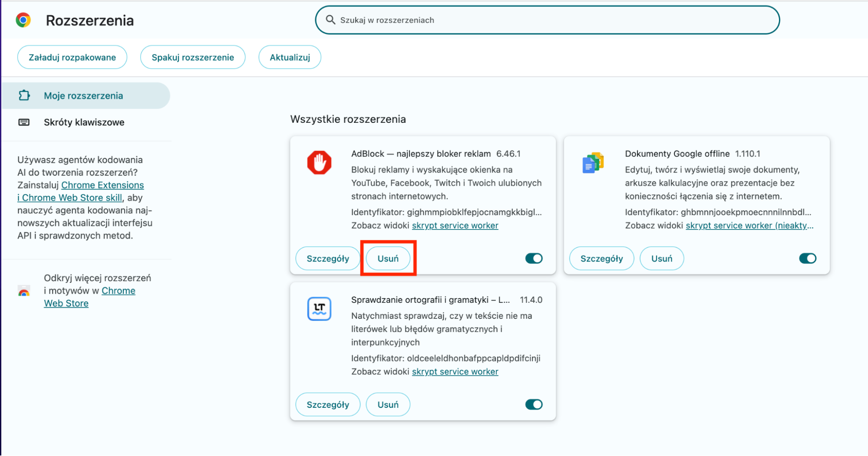Remove AdBlock with its Usuń button

[388, 259]
